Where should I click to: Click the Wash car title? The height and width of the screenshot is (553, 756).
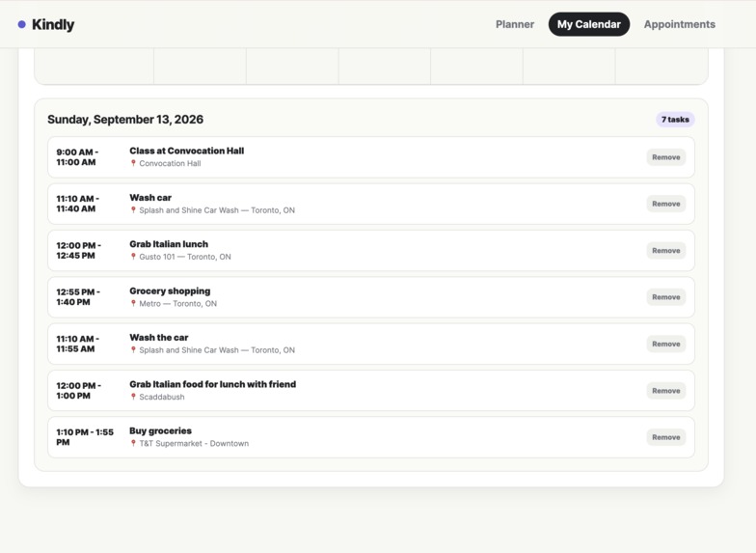(x=150, y=197)
